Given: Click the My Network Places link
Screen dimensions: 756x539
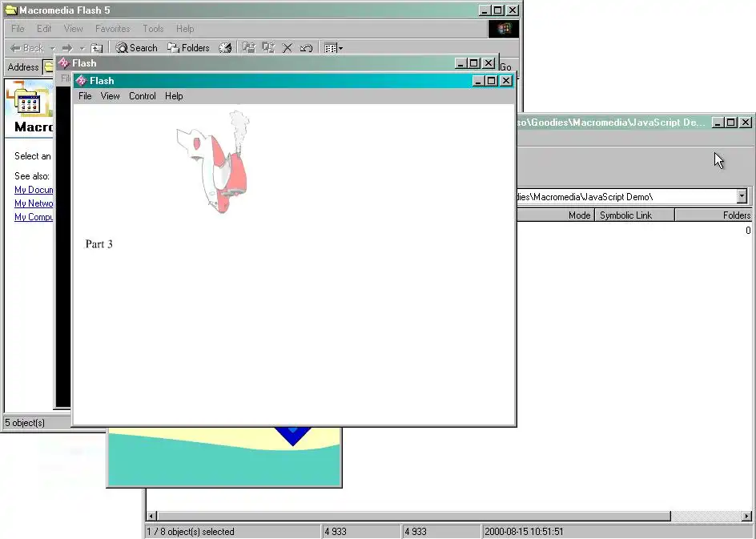Looking at the screenshot, I should [x=34, y=203].
